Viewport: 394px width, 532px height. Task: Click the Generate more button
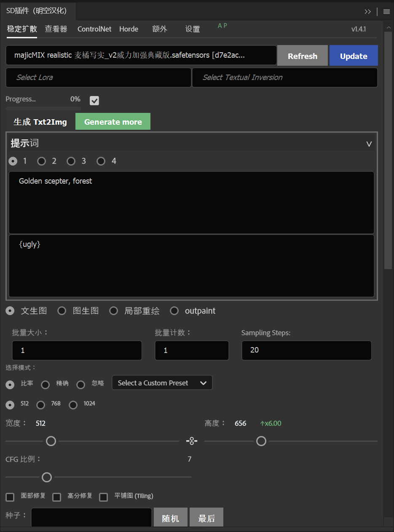113,121
